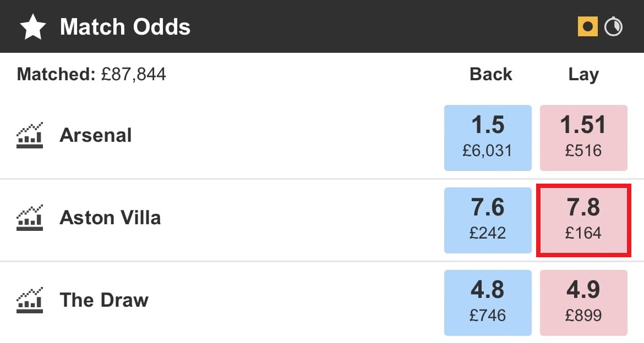The width and height of the screenshot is (644, 343).
Task: Select the Aston Villa runner name
Action: (110, 218)
